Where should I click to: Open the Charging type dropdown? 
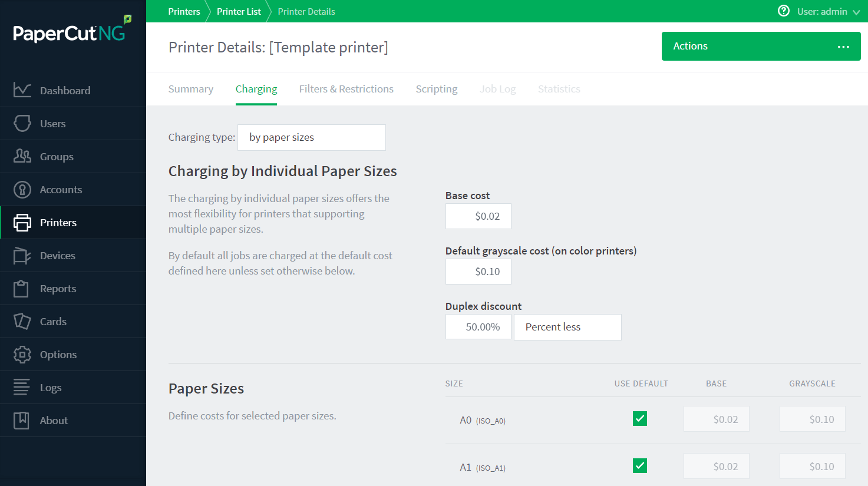point(312,137)
